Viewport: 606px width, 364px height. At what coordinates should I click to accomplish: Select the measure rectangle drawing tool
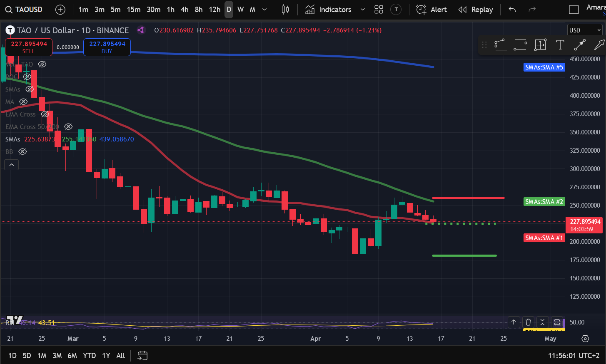coord(540,45)
